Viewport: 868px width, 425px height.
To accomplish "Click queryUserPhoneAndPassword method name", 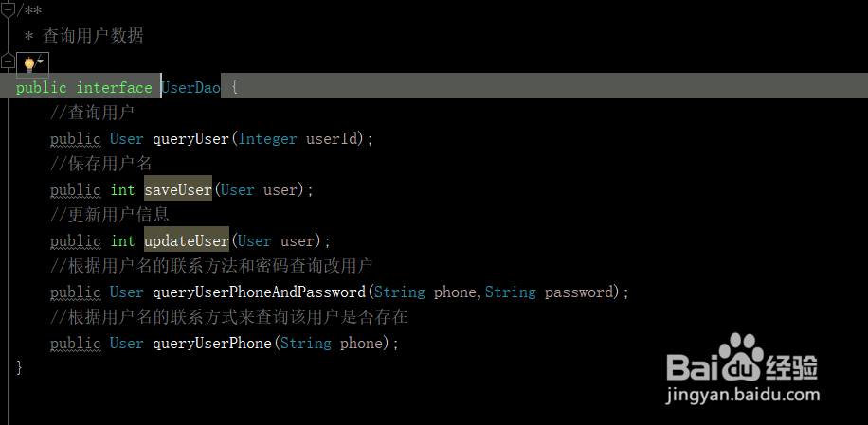I will coord(259,292).
